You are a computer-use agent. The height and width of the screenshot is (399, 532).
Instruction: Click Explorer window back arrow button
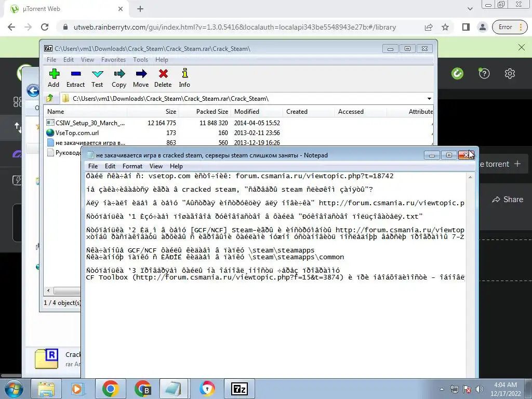tap(33, 90)
